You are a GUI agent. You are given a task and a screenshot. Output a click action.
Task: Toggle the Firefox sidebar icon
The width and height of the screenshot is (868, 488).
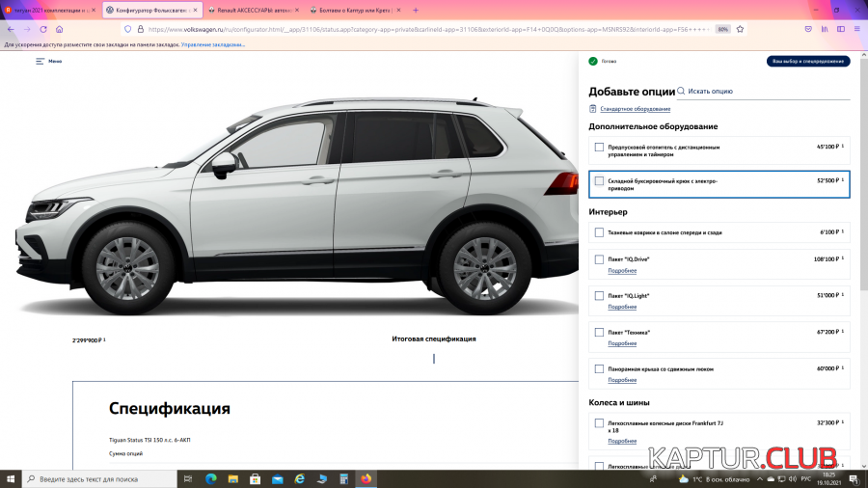click(x=841, y=29)
